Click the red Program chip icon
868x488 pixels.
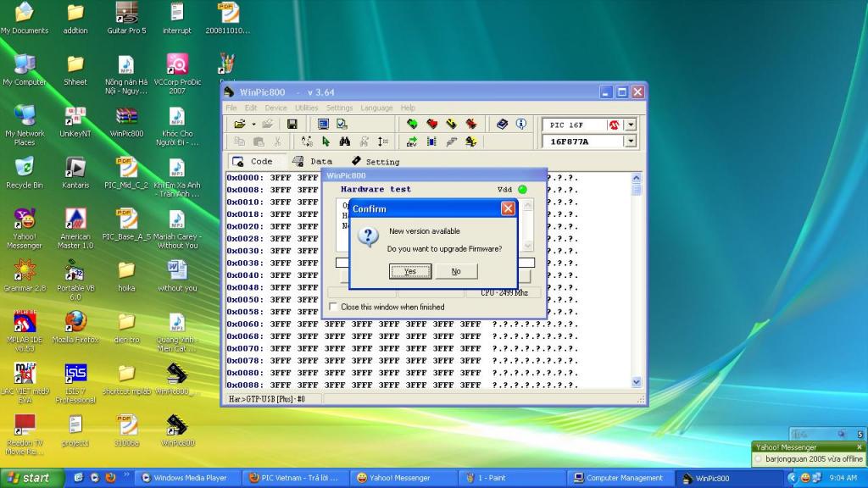[431, 124]
